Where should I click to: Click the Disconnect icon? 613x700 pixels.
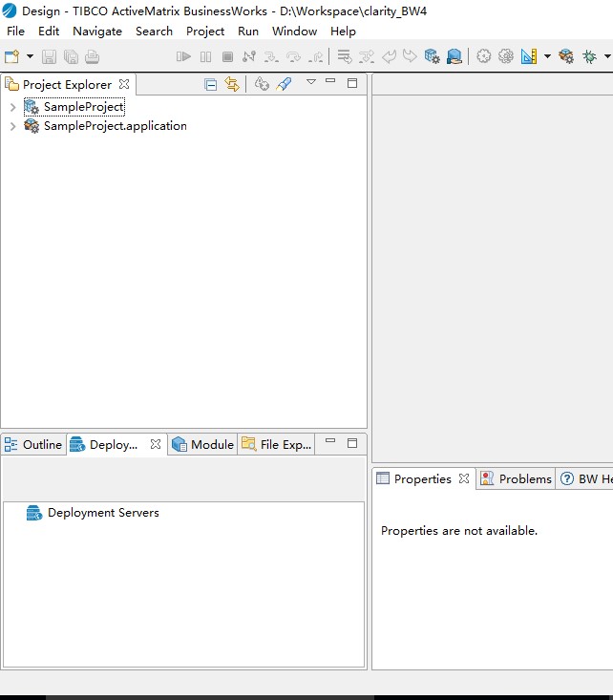[249, 56]
